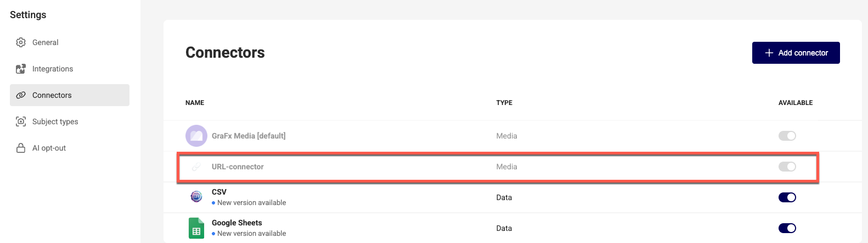This screenshot has width=868, height=243.
Task: Toggle availability of CSV connector
Action: [x=787, y=197]
